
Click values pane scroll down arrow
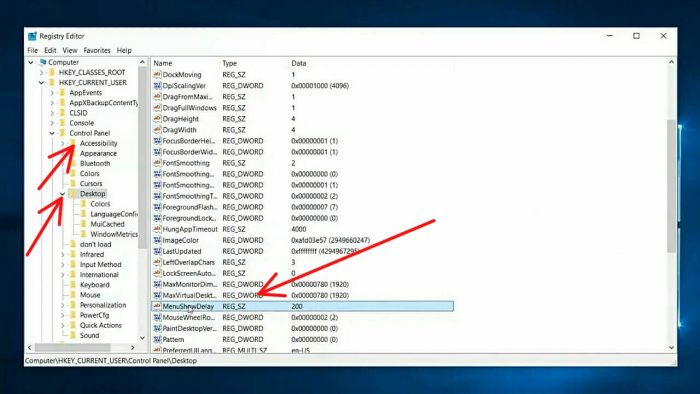(671, 347)
